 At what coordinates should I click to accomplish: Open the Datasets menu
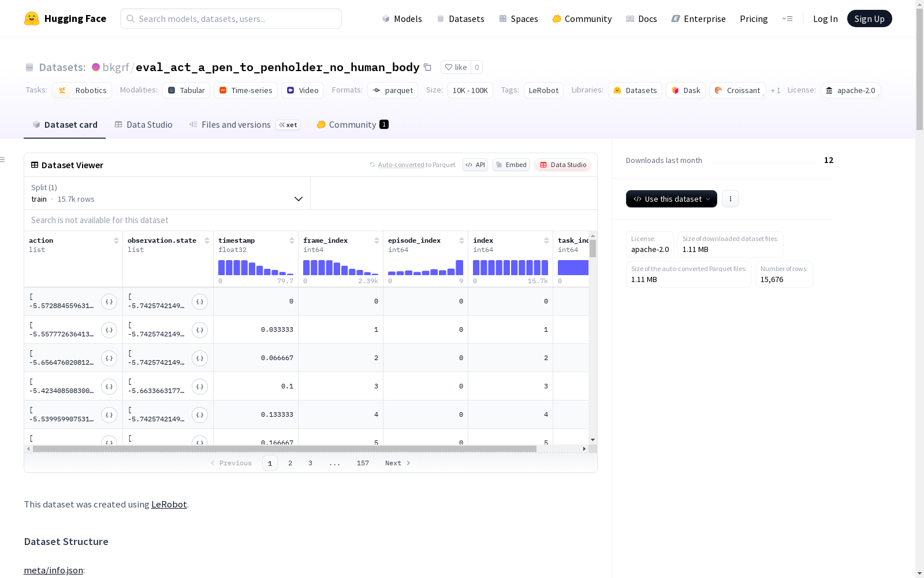pyautogui.click(x=460, y=18)
